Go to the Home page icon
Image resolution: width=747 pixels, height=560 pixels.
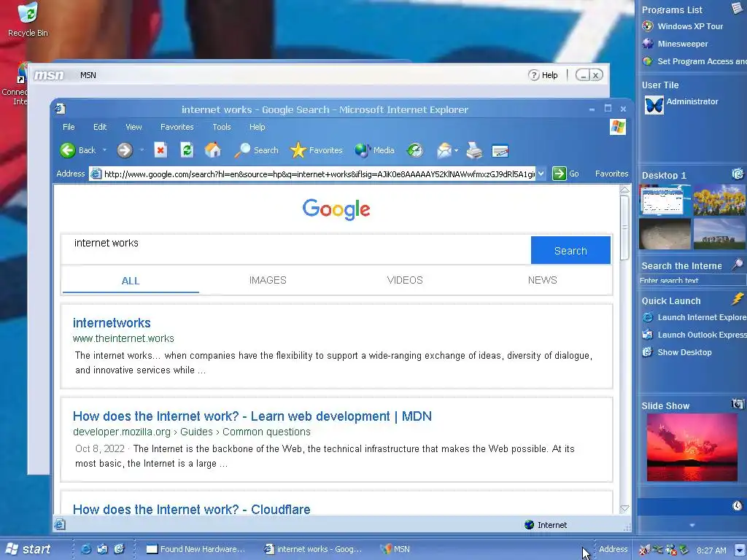212,150
